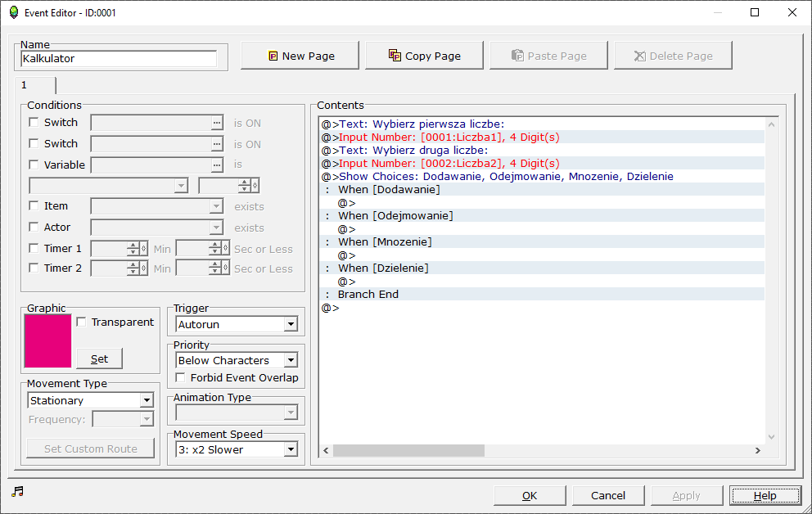Click the Contents scroll right arrow

(x=758, y=450)
